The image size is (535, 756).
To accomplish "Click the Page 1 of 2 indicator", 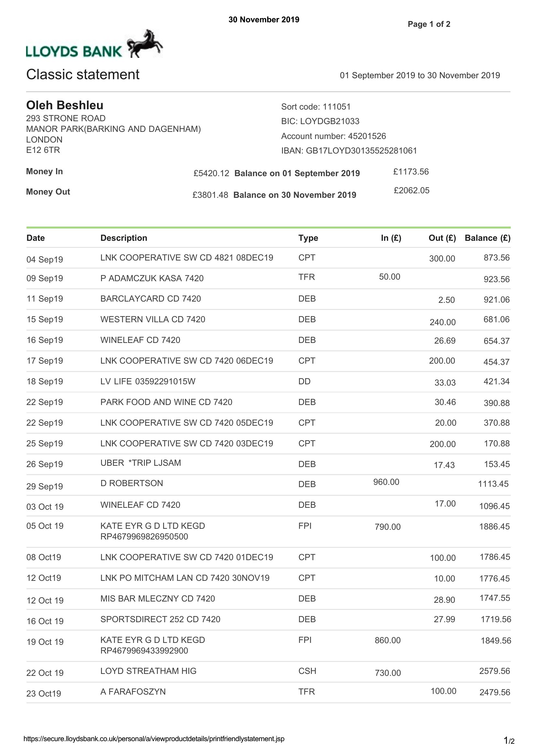I will click(x=429, y=24).
